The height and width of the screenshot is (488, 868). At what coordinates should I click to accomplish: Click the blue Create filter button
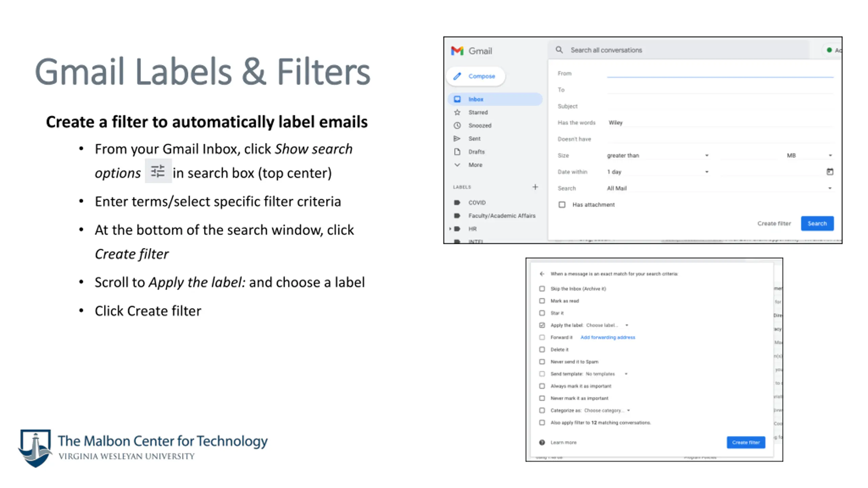746,442
